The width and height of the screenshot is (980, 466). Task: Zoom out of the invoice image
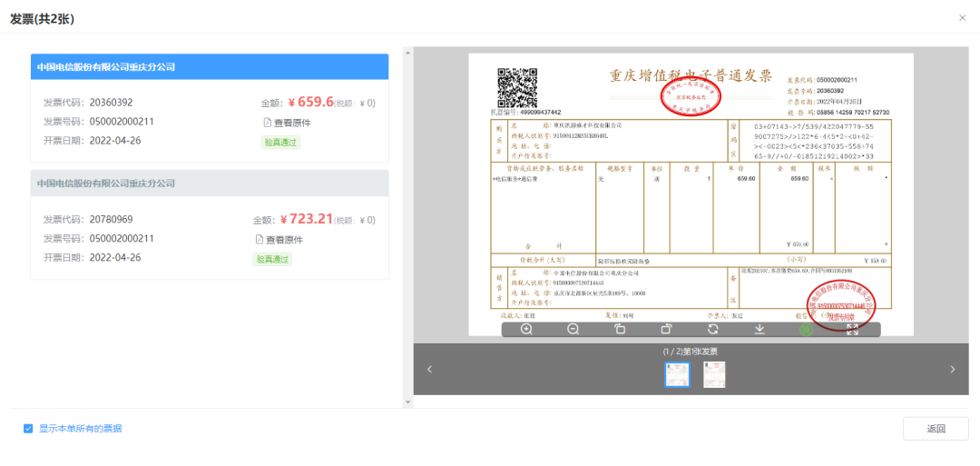click(x=573, y=330)
